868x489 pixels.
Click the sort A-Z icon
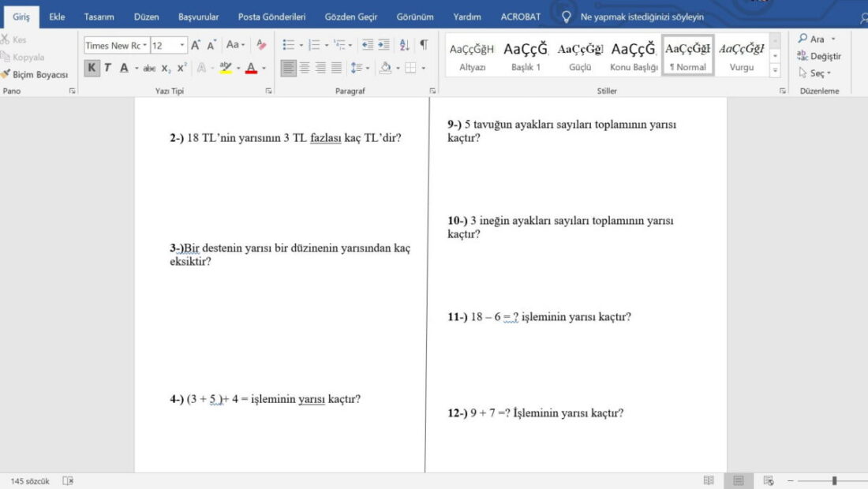pyautogui.click(x=404, y=45)
